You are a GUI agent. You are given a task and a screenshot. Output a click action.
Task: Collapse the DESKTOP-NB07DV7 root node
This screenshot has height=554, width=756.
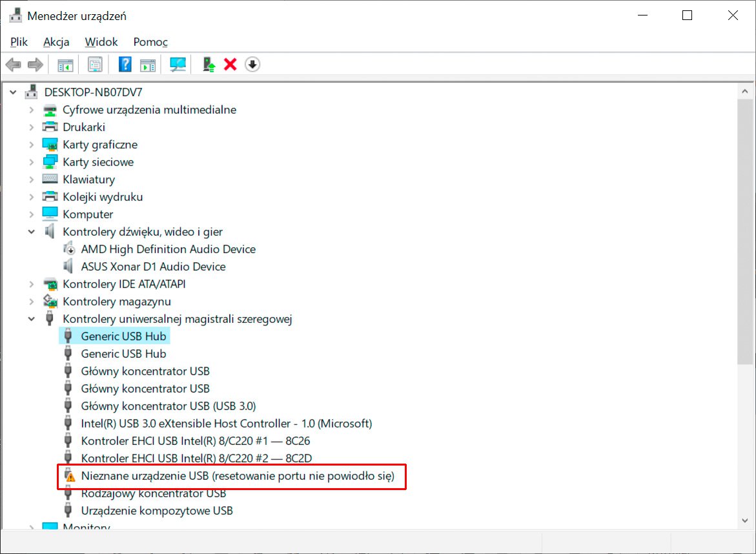point(13,92)
